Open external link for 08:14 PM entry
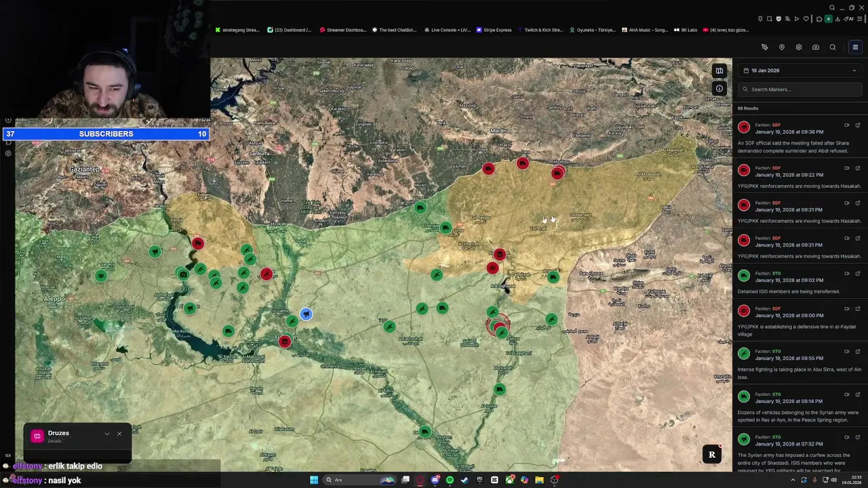868x488 pixels. pos(858,394)
